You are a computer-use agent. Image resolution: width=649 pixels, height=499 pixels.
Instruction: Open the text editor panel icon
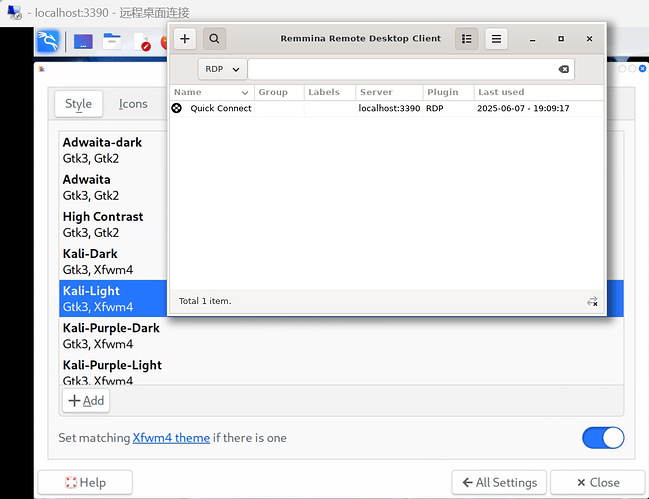point(142,42)
